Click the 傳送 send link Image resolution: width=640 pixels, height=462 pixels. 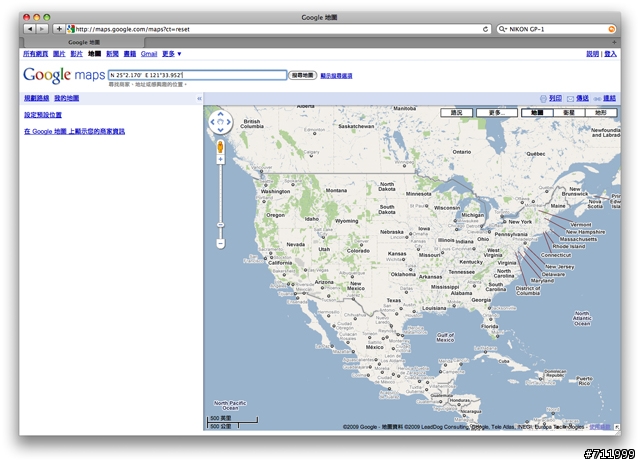[582, 98]
